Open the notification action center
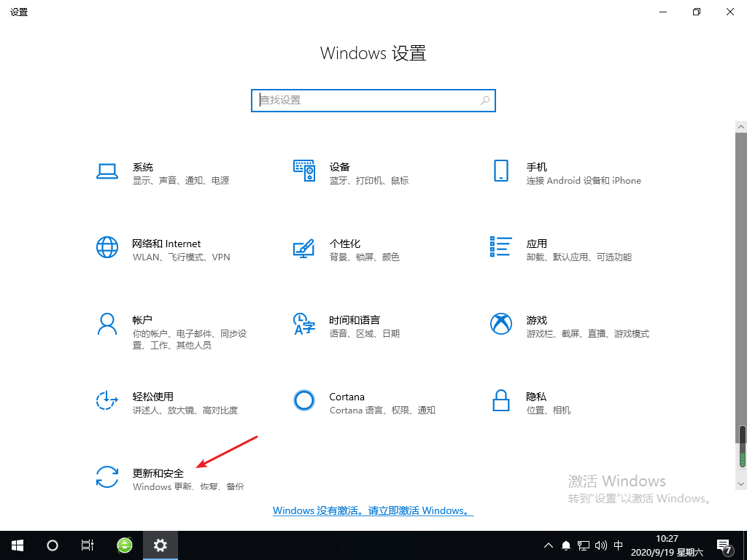The height and width of the screenshot is (560, 747). tap(724, 545)
